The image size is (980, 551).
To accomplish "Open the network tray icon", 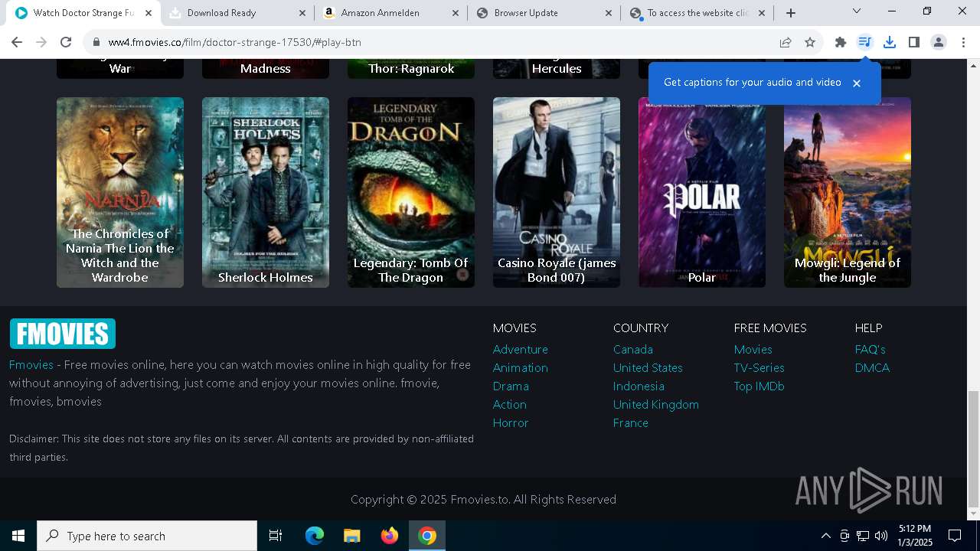I will point(863,536).
